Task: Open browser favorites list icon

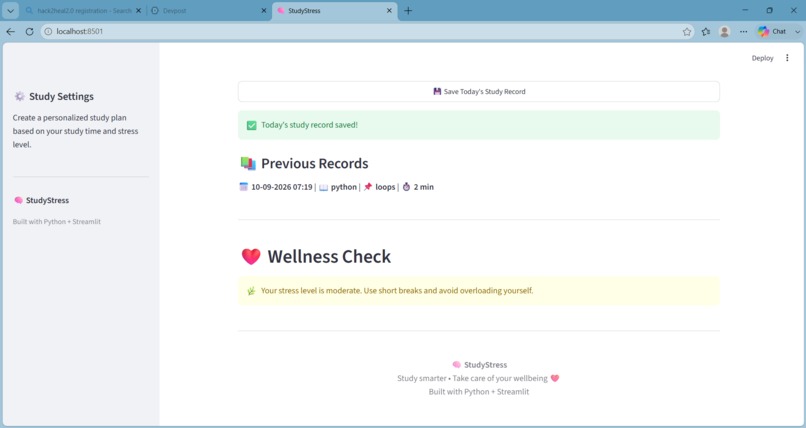Action: click(x=706, y=31)
